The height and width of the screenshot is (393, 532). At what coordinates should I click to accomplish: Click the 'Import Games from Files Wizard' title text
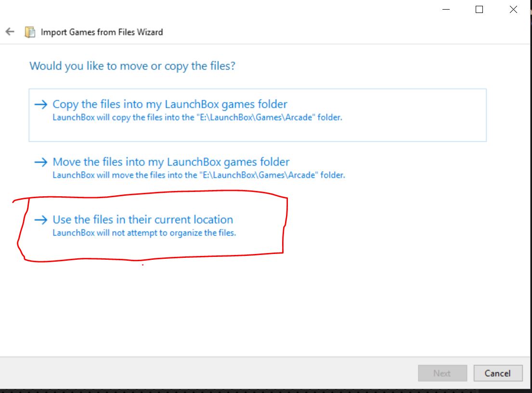tap(102, 32)
